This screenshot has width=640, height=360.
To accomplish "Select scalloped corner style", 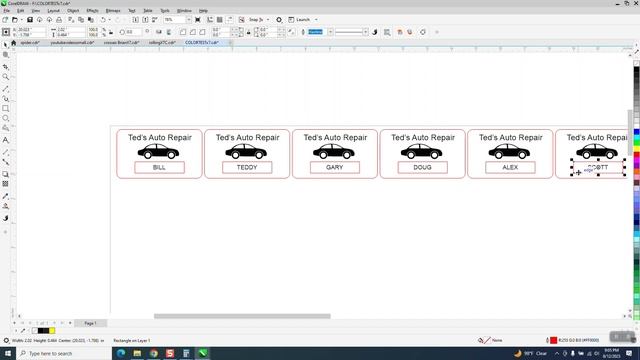I will (193, 32).
